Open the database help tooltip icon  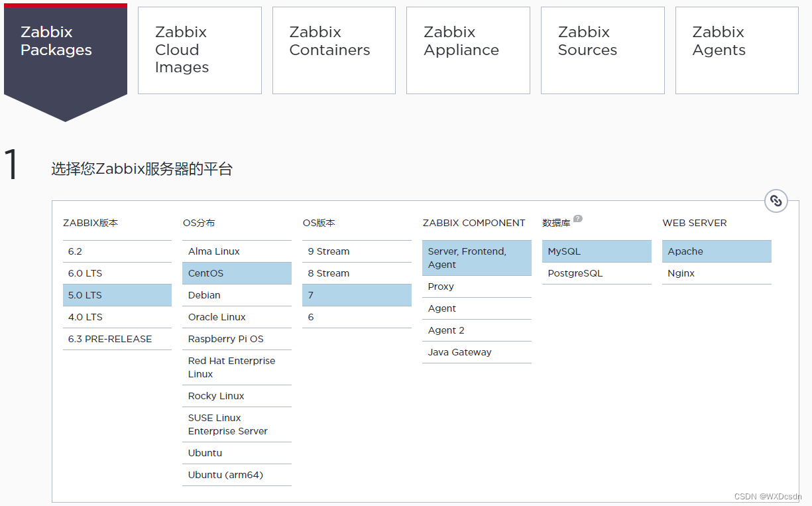point(577,218)
